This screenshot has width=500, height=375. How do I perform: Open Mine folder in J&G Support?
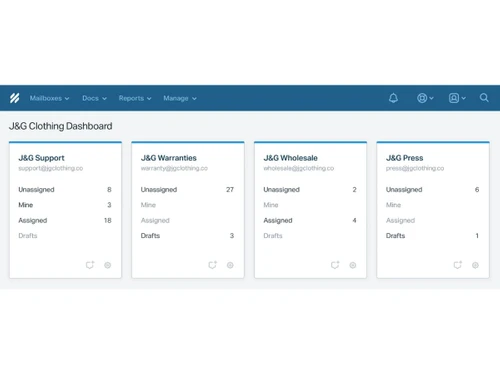tap(65, 205)
